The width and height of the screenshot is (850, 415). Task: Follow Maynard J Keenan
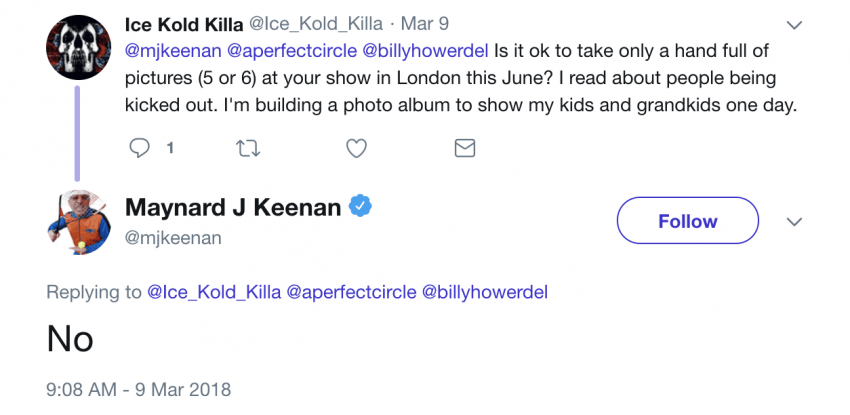pyautogui.click(x=687, y=221)
